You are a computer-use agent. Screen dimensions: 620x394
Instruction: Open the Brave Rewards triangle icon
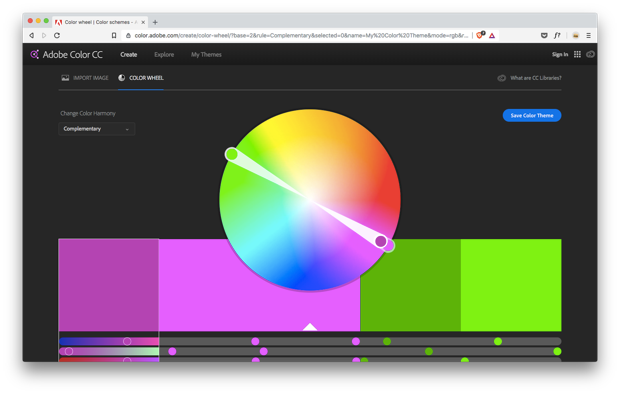point(492,35)
